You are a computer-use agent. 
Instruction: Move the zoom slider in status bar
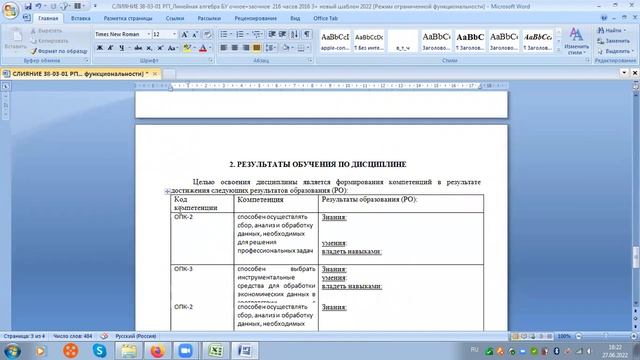(x=605, y=336)
